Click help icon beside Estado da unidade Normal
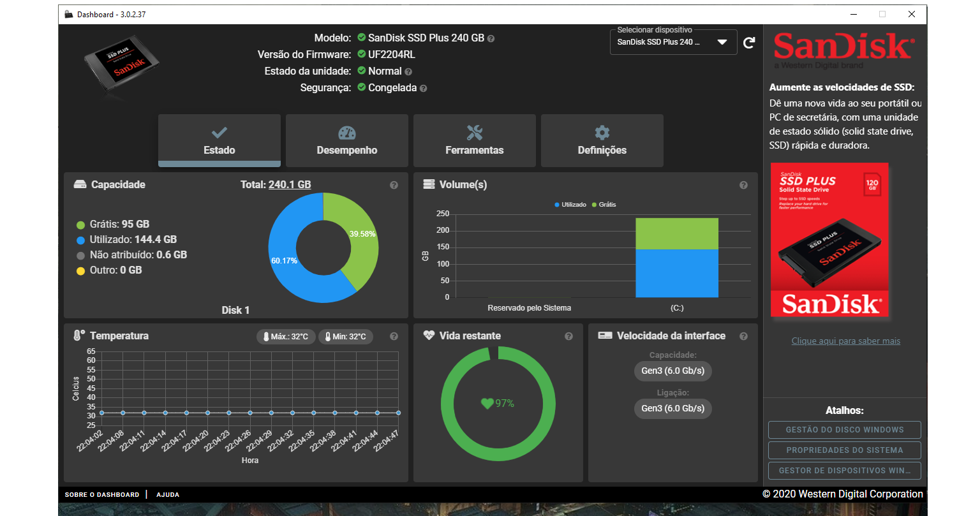This screenshot has height=516, width=980. (x=408, y=71)
